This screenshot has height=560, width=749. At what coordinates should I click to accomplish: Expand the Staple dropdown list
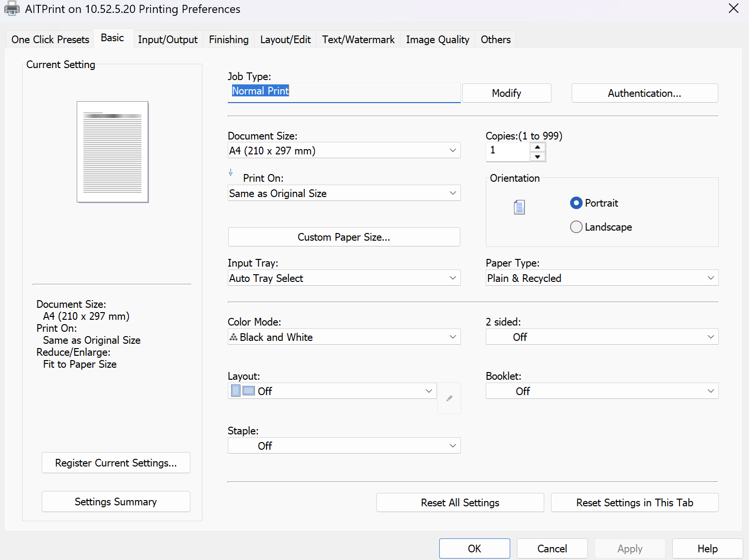click(x=344, y=446)
